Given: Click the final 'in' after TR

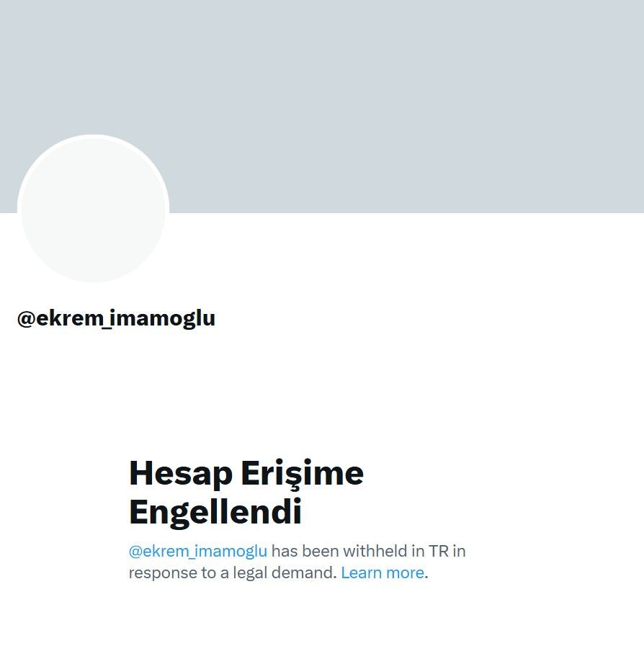Looking at the screenshot, I should click(x=459, y=551).
